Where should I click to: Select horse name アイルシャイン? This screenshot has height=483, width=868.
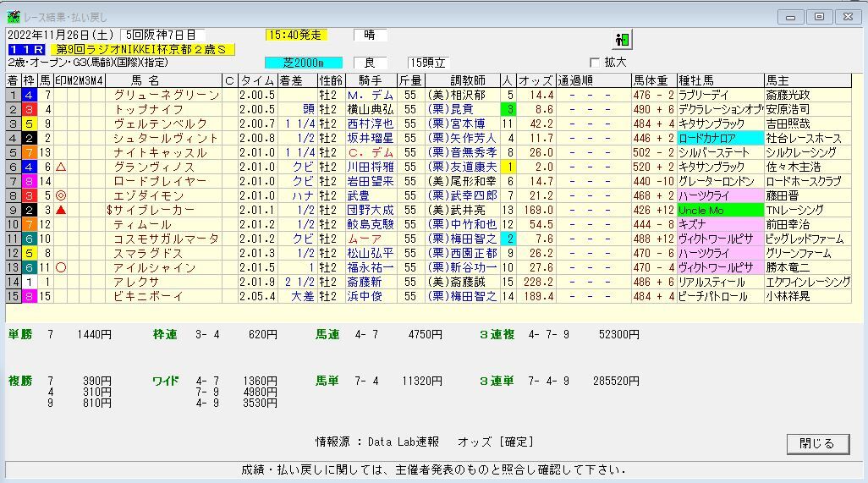point(155,268)
